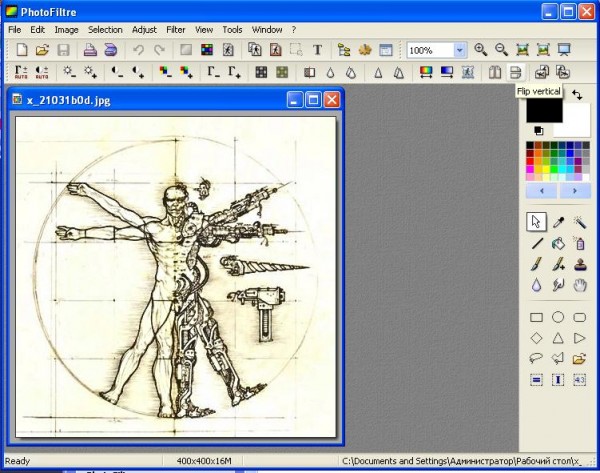
Task: Click the Image size icon
Action: tap(254, 50)
